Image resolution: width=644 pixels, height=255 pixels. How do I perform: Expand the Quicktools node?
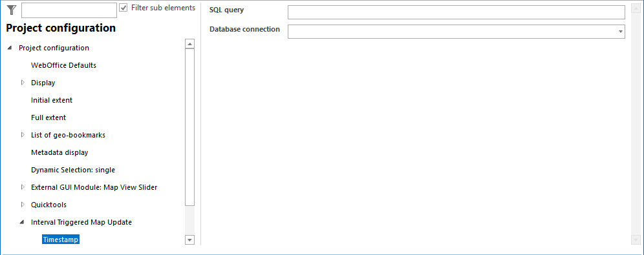23,205
